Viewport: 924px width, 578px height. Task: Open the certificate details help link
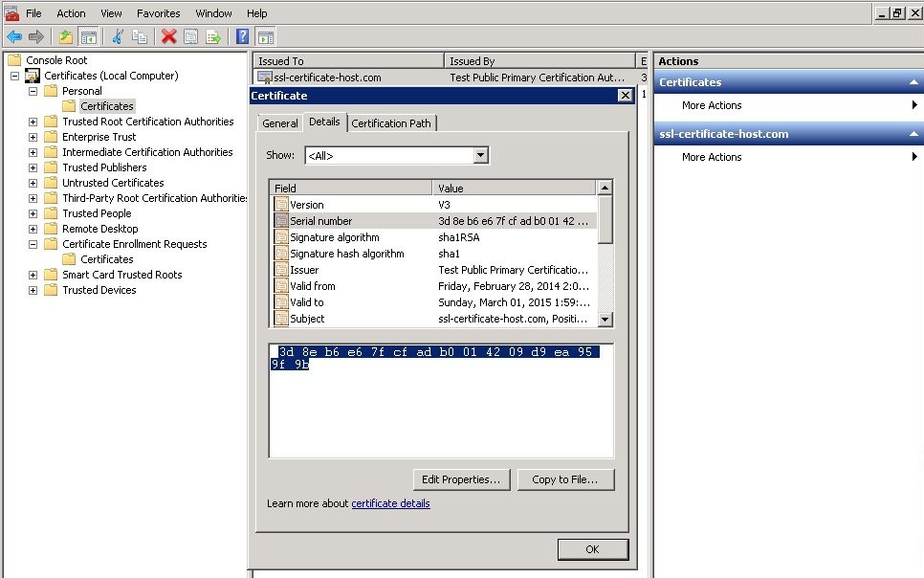390,503
